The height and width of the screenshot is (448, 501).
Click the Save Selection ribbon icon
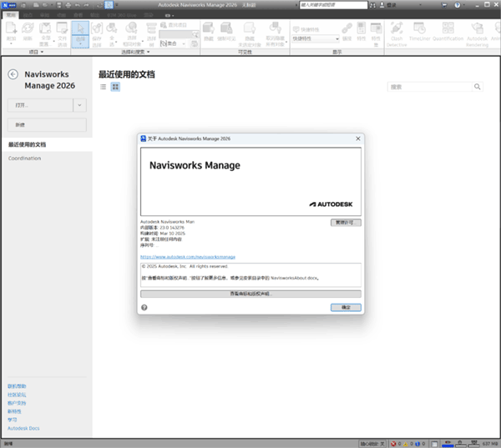point(97,28)
